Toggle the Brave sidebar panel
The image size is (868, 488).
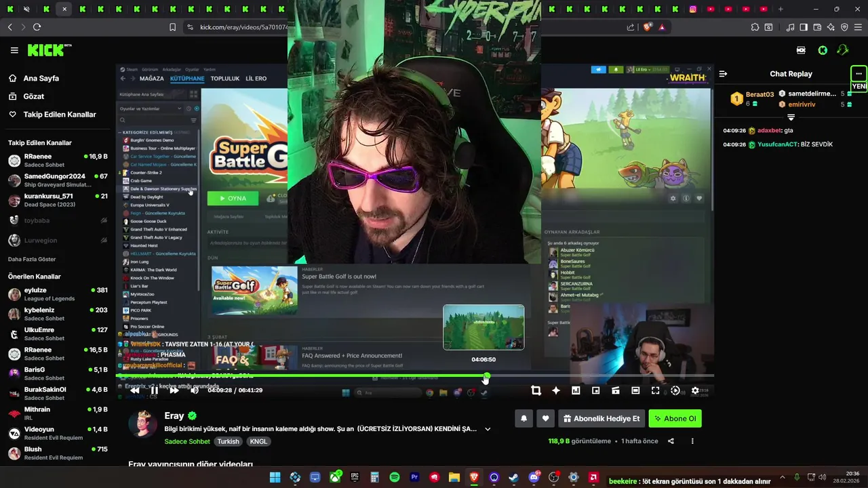click(x=804, y=27)
